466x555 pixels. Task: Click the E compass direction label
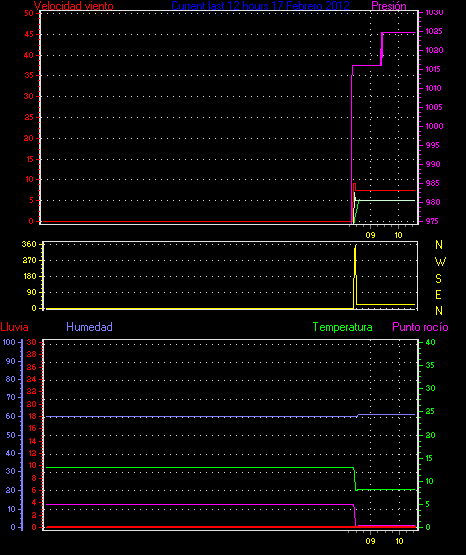[x=438, y=294]
